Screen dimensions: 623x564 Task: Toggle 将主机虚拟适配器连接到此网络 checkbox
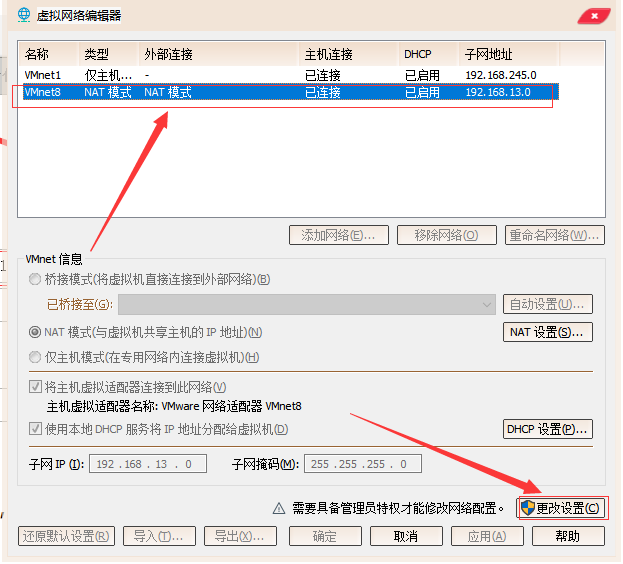click(x=35, y=386)
